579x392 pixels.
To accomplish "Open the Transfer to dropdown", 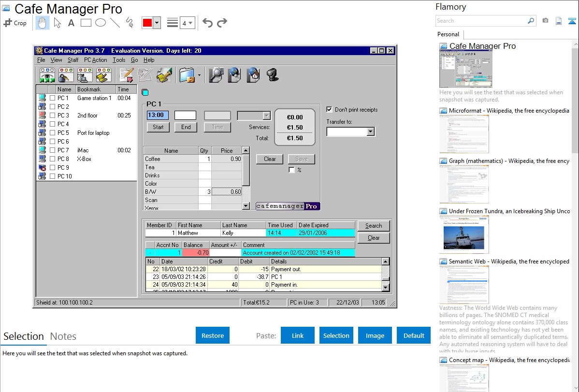I will [370, 131].
